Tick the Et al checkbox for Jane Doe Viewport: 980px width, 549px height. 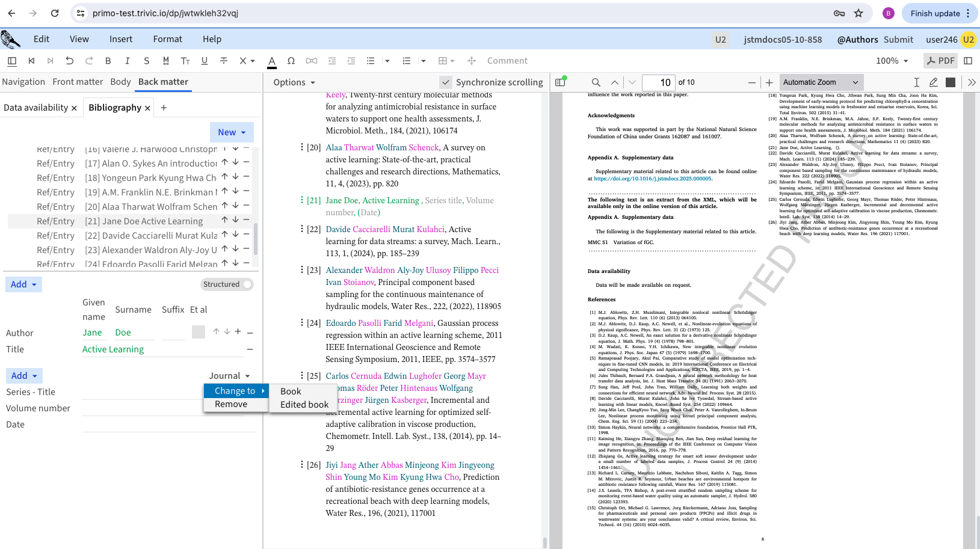click(x=199, y=332)
